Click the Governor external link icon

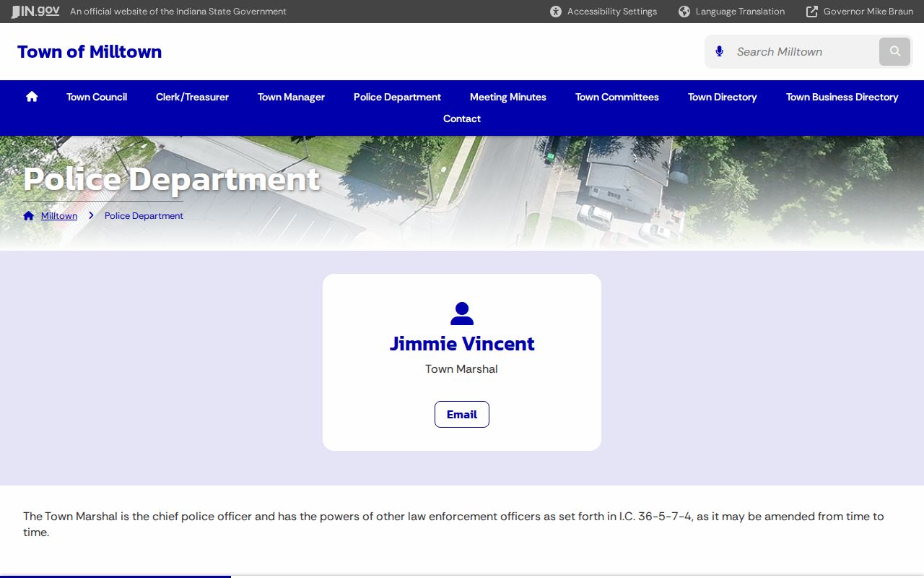812,12
